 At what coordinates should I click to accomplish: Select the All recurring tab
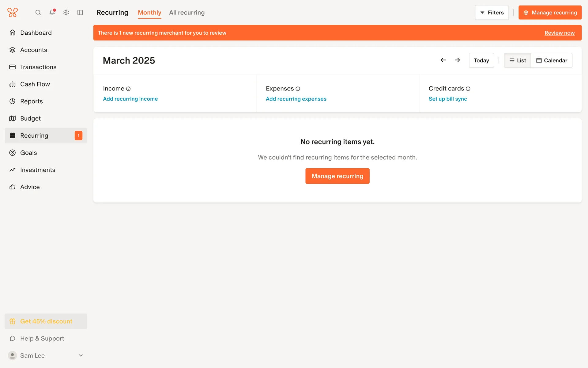[x=187, y=13]
